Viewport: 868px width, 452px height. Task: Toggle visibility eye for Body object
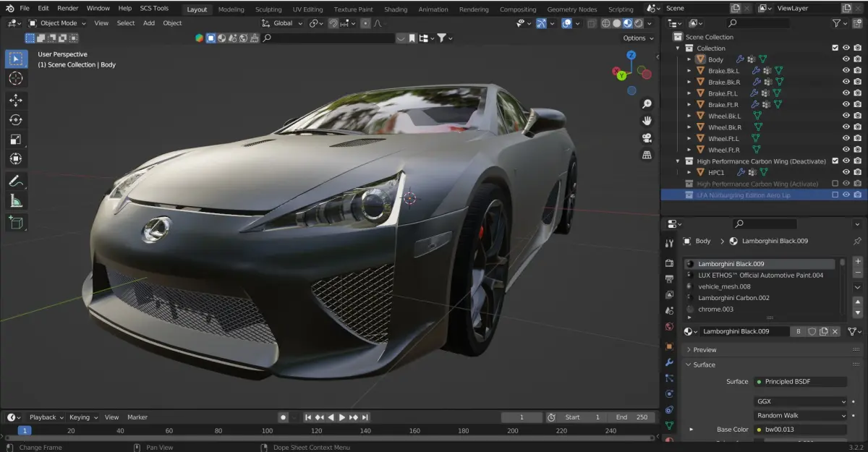[x=846, y=59]
